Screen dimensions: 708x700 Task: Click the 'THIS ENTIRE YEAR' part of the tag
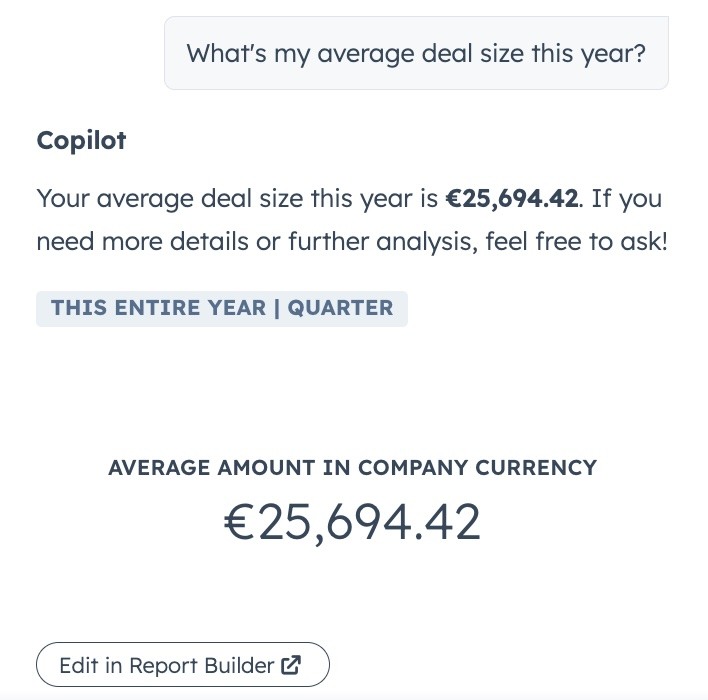pos(158,308)
